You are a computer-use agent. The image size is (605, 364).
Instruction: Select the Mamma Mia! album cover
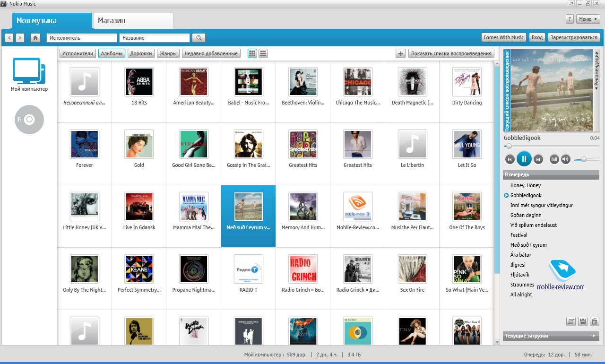(x=194, y=206)
